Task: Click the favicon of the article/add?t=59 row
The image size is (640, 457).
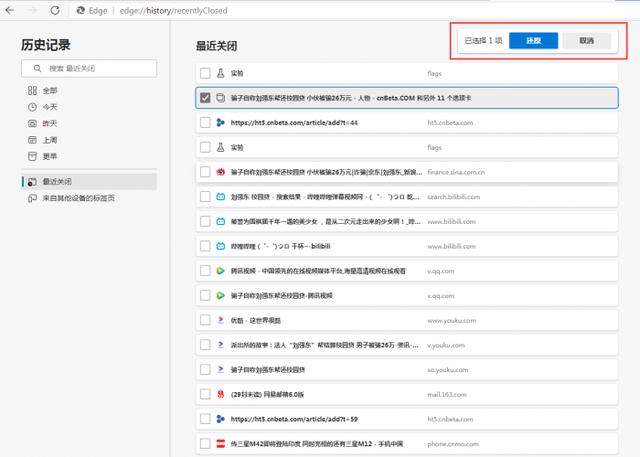Action: [x=220, y=419]
